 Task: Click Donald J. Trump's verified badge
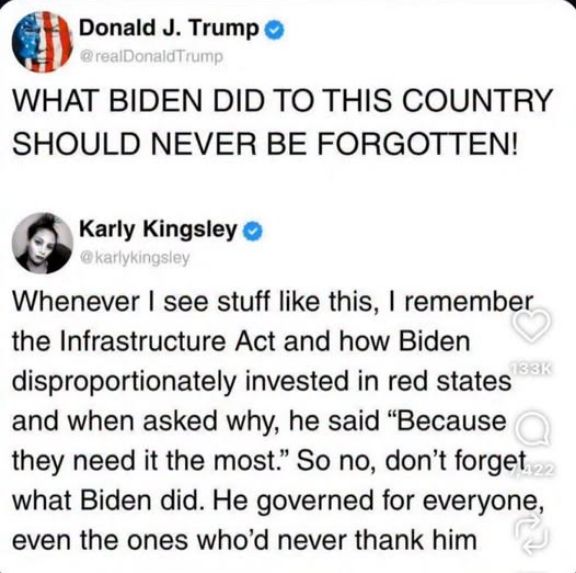pos(274,30)
